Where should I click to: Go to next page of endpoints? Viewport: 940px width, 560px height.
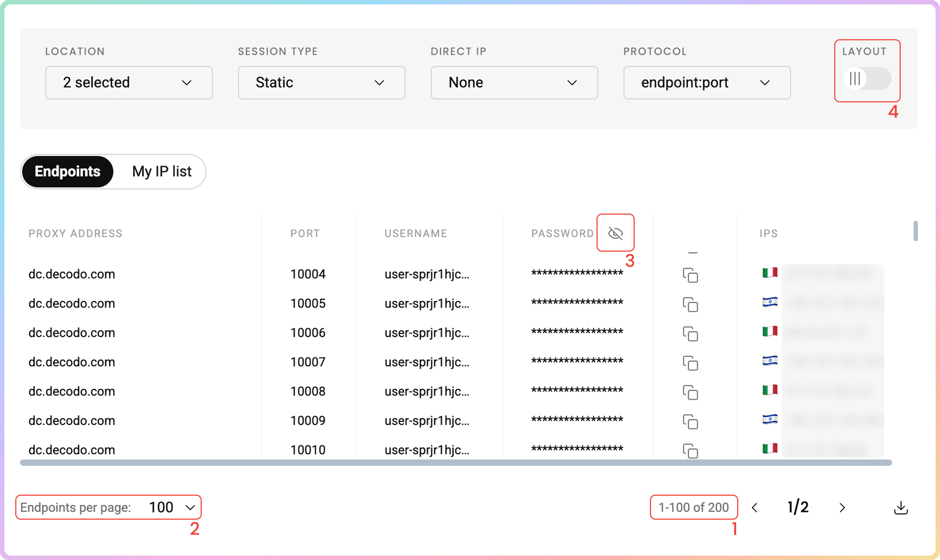(842, 507)
